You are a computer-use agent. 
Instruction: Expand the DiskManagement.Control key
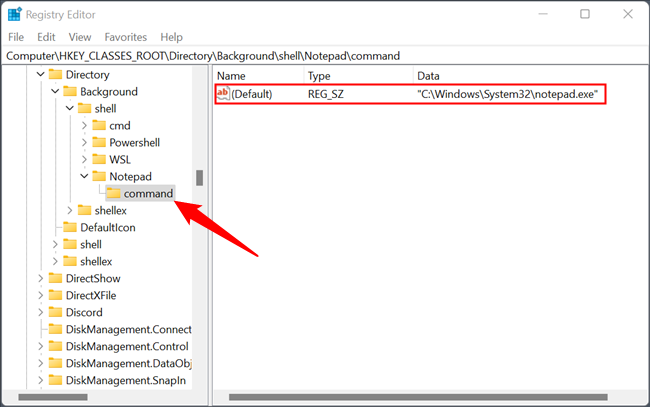click(x=41, y=346)
